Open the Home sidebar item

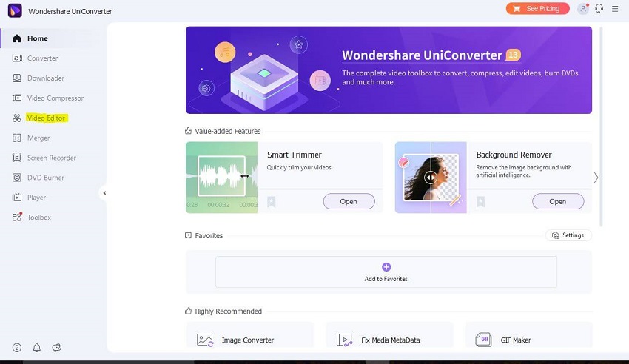coord(47,38)
